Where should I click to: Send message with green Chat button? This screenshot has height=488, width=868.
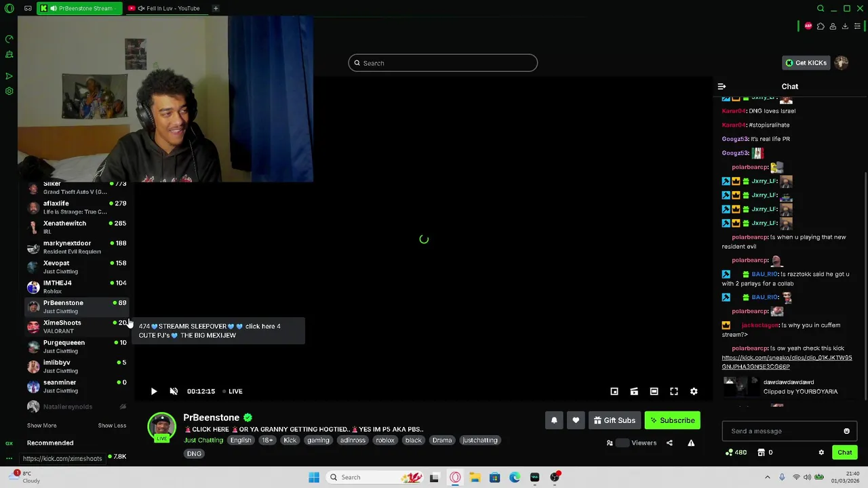click(844, 452)
